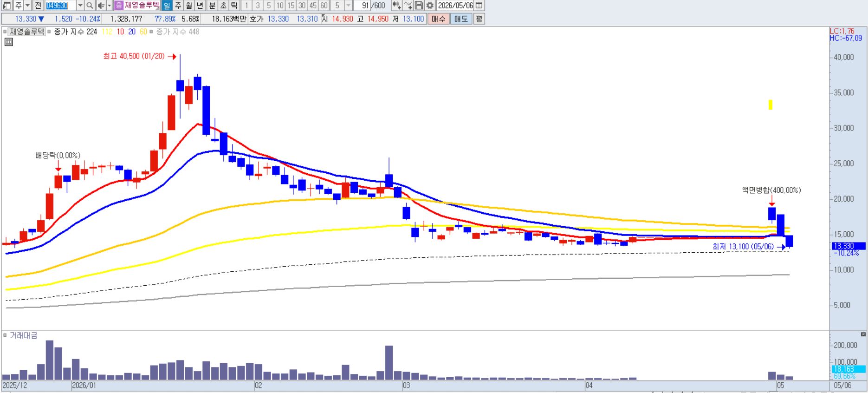Choose interval 15 button
This screenshot has height=393, width=868.
(x=291, y=6)
